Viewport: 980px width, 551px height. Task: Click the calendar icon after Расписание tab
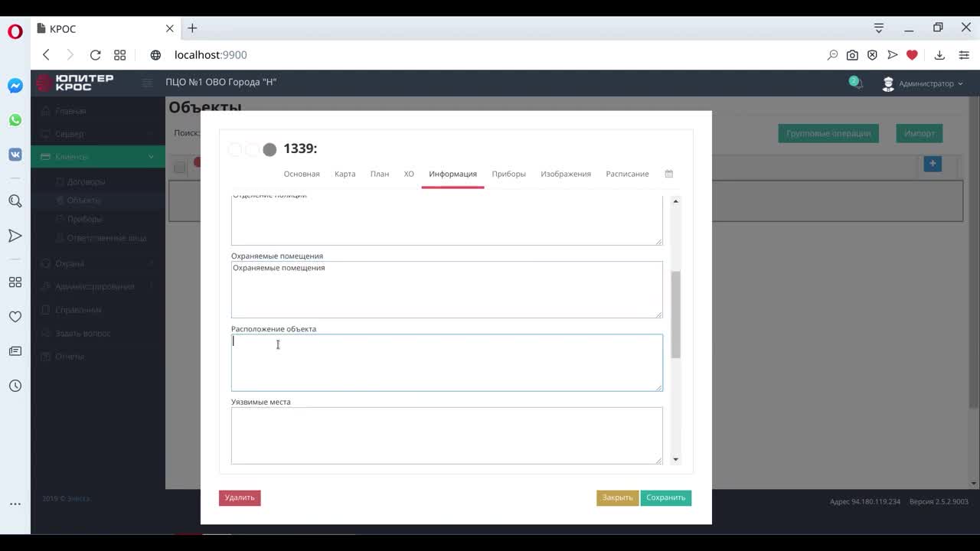coord(668,174)
